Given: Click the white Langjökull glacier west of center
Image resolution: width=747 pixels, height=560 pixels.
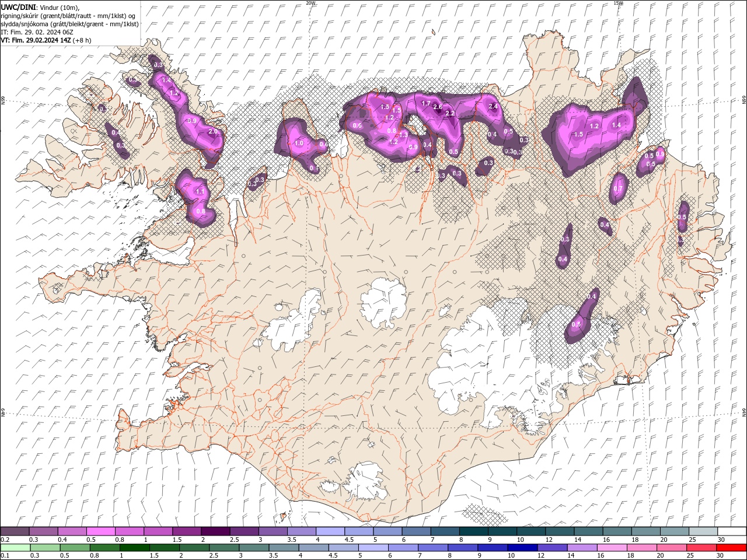Looking at the screenshot, I should point(293,321).
